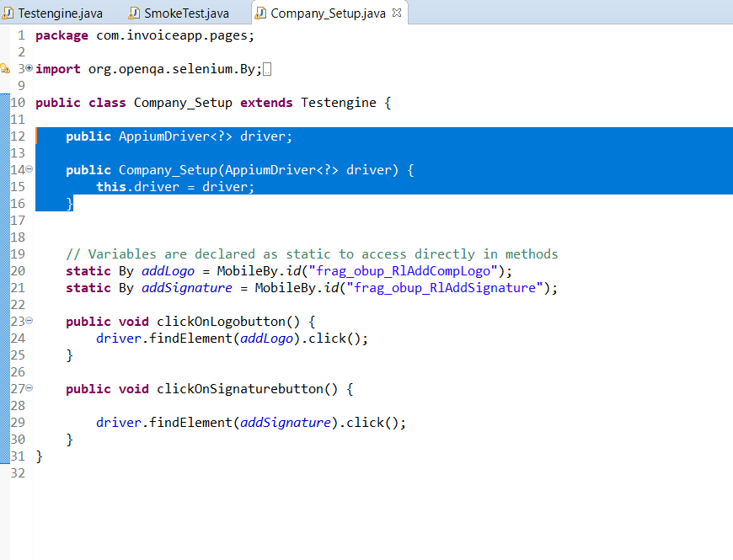733x560 pixels.
Task: Click the addSignature declaration on line 21
Action: (x=187, y=288)
